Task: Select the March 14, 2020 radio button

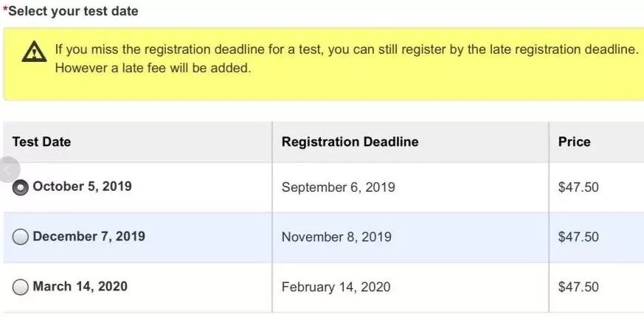Action: click(x=20, y=287)
